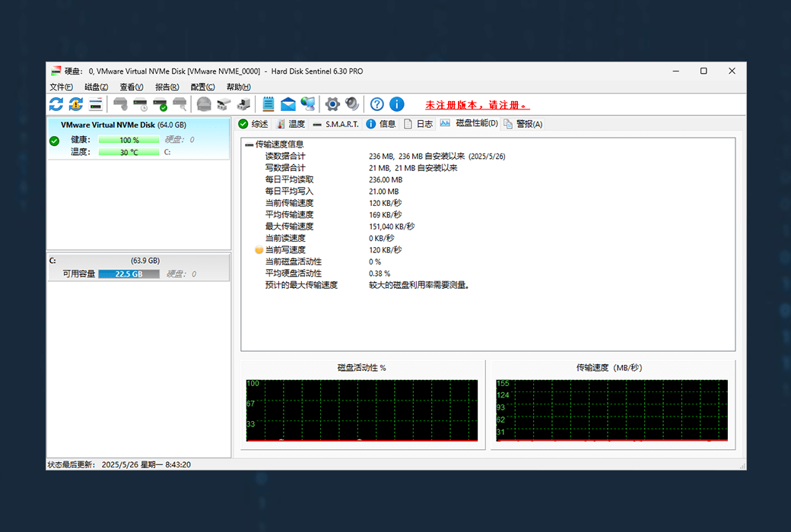Click the green 30 °C temperature bar
The height and width of the screenshot is (532, 791).
pos(129,152)
